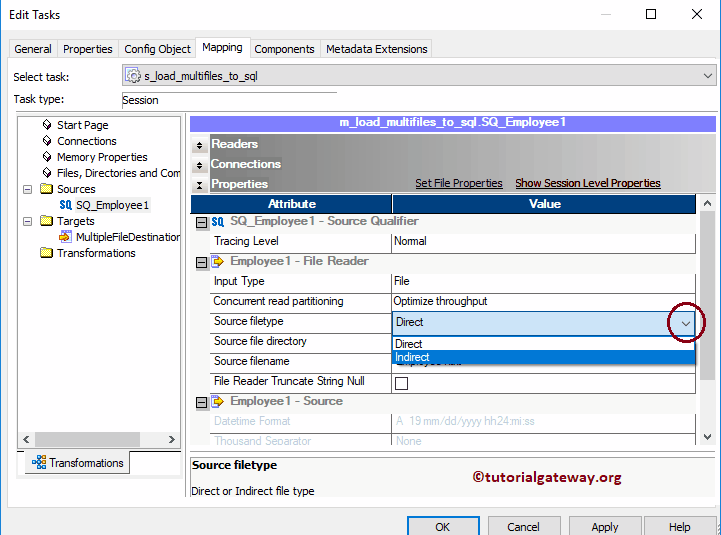Image resolution: width=721 pixels, height=535 pixels.
Task: Switch to the Properties tab
Action: click(x=87, y=49)
